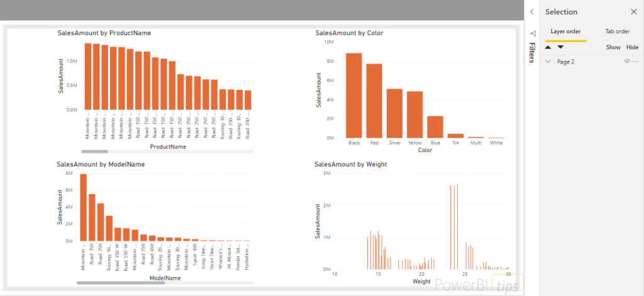Collapse the Page 2 group chevron
This screenshot has width=644, height=296.
click(548, 62)
